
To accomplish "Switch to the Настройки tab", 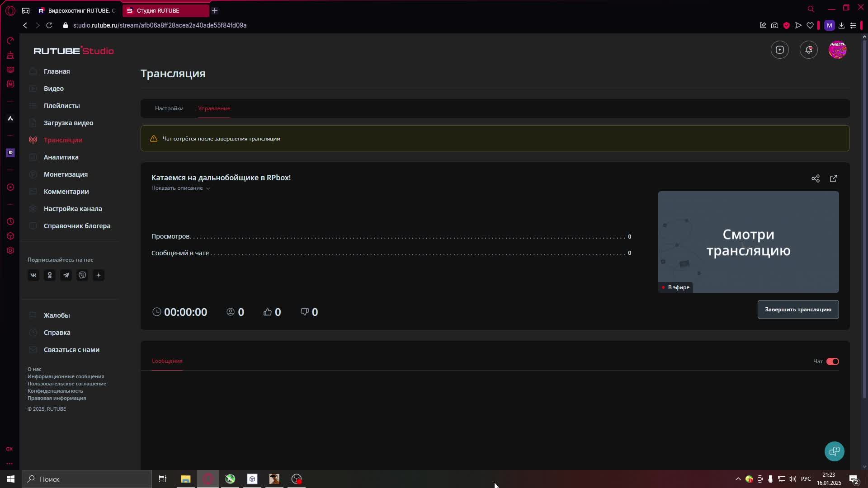I will coord(169,108).
